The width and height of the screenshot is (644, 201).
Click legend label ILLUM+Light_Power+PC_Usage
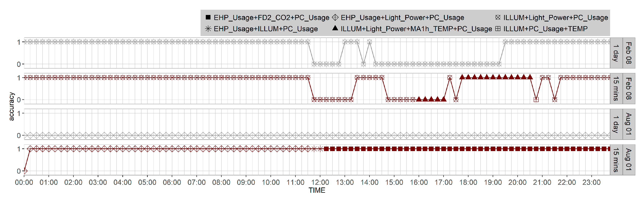(556, 17)
